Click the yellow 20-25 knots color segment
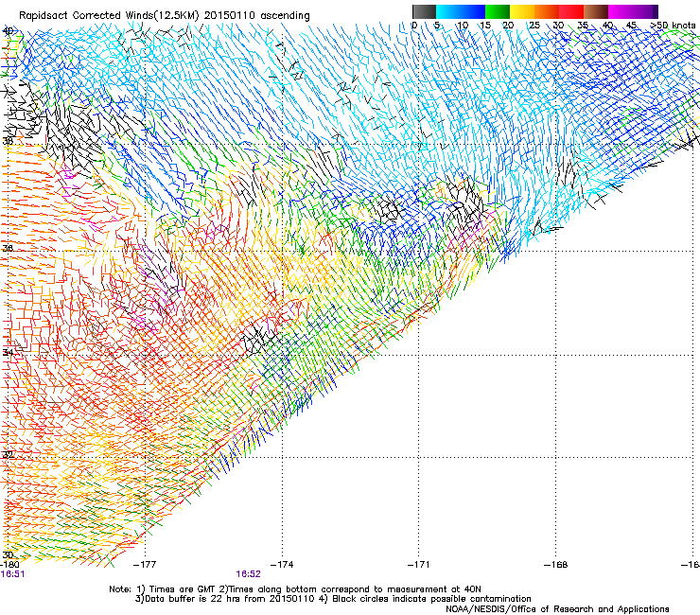The width and height of the screenshot is (700, 615). point(522,11)
